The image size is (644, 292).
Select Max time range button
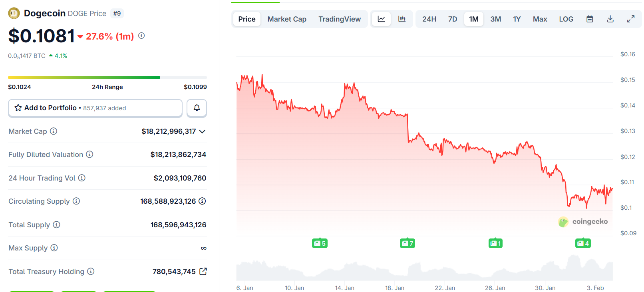(x=540, y=19)
